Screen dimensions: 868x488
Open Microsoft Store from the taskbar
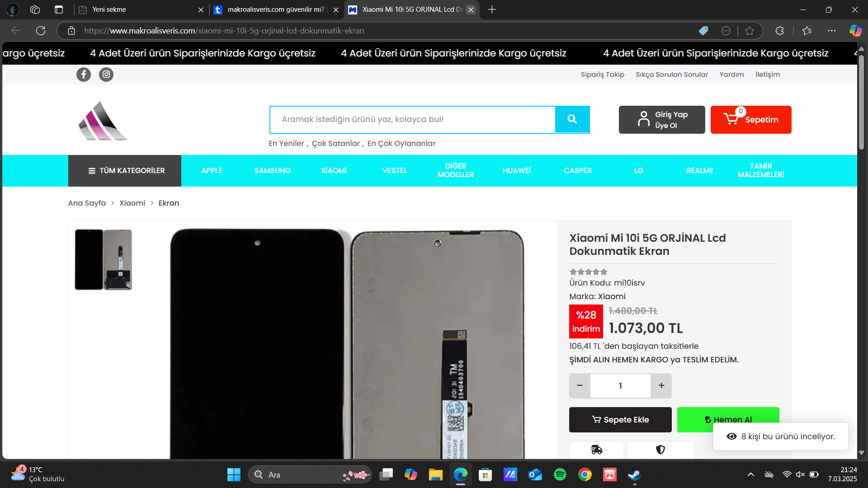(485, 474)
